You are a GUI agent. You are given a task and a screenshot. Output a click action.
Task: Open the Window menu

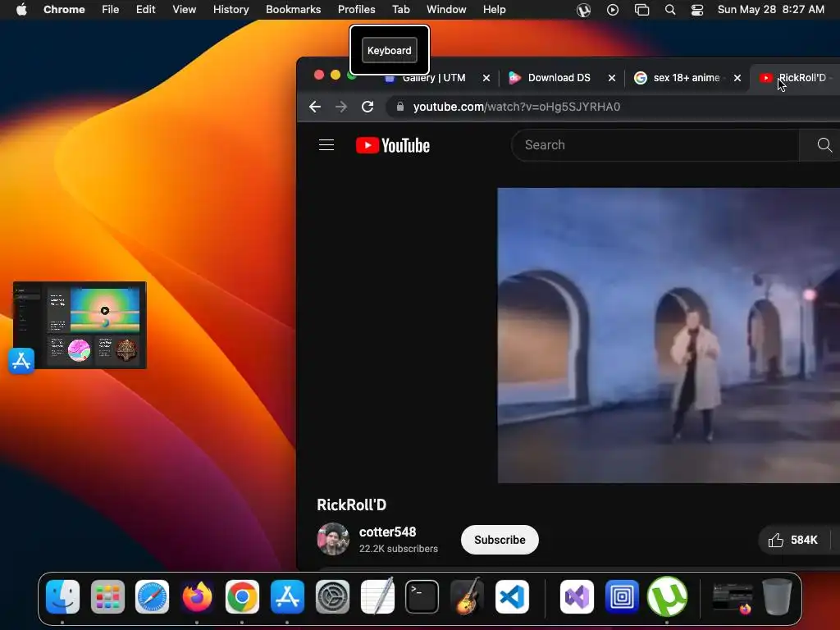[x=446, y=10]
